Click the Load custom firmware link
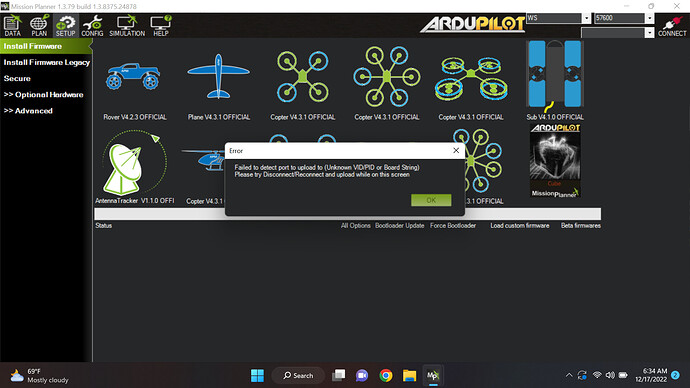 520,226
